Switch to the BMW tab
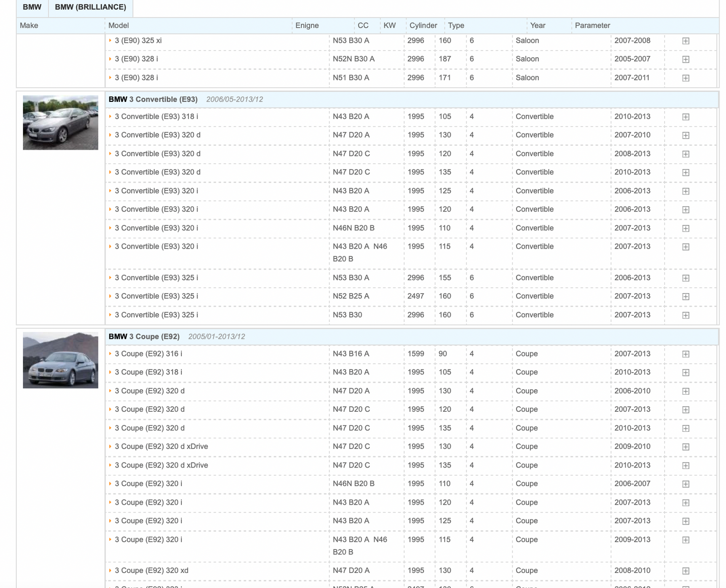Viewport: 726px width, 588px height. [32, 8]
